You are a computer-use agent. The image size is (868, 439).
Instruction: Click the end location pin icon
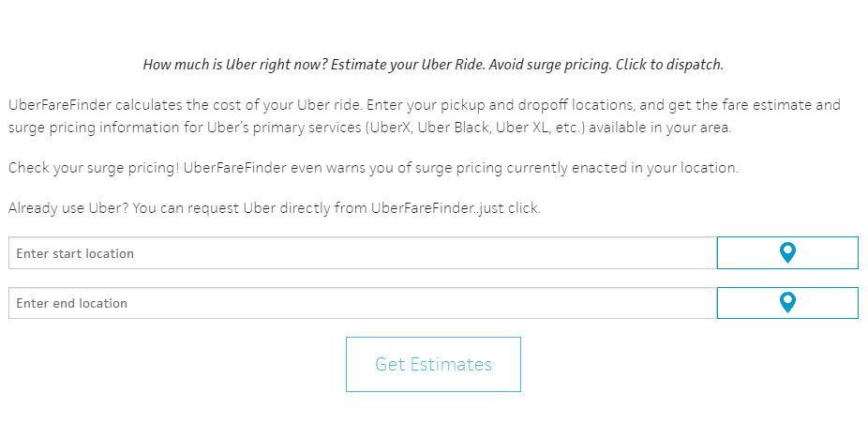[787, 303]
